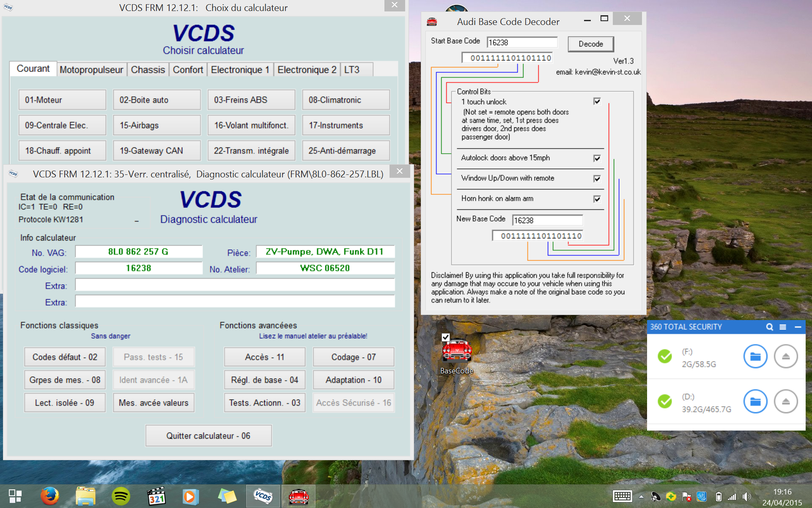This screenshot has width=812, height=508.
Task: Toggle Window Up/Down with remote checkbox
Action: 597,179
